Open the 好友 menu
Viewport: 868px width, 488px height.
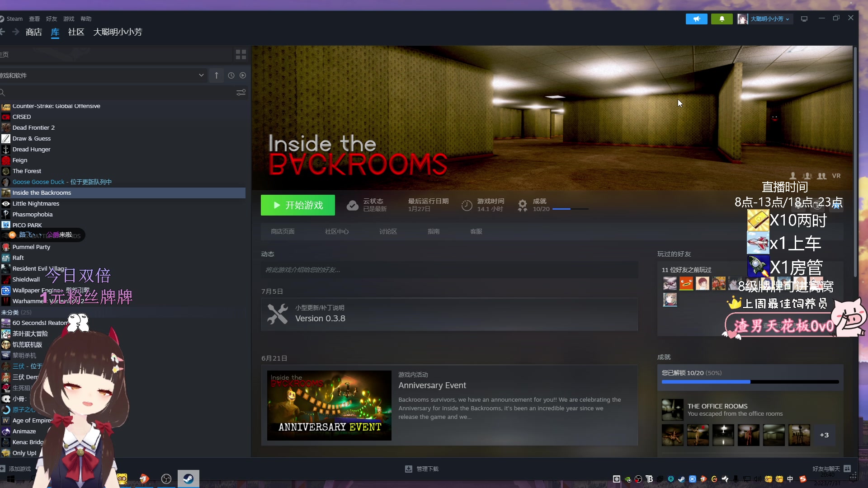coord(52,19)
